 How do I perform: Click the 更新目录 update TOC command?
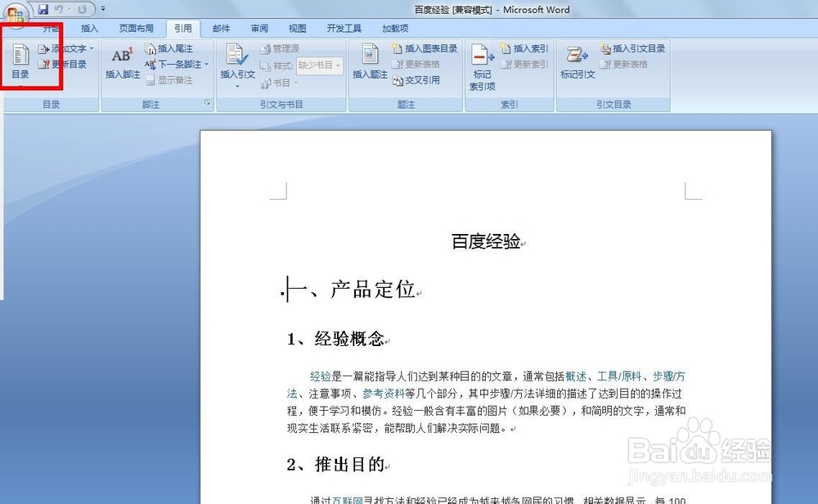[x=69, y=64]
